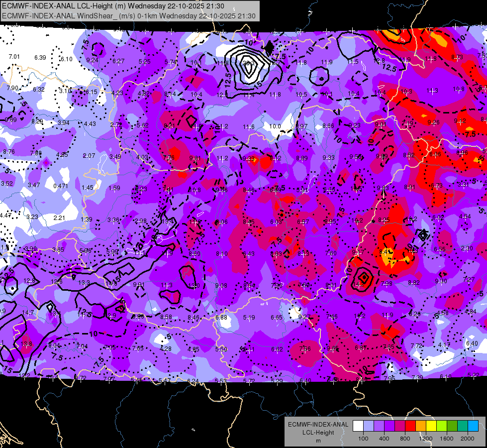Click the wind shear value 6.88

pyautogui.click(x=221, y=318)
